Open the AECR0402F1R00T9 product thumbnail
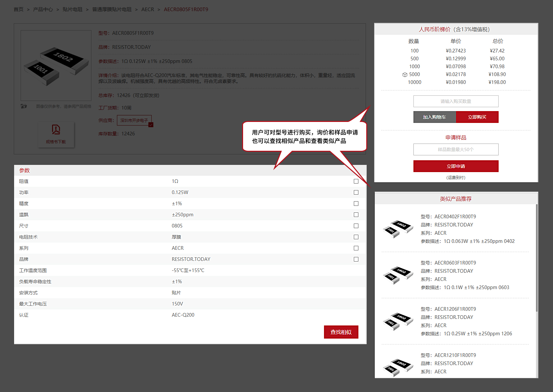The width and height of the screenshot is (553, 392). pos(398,228)
